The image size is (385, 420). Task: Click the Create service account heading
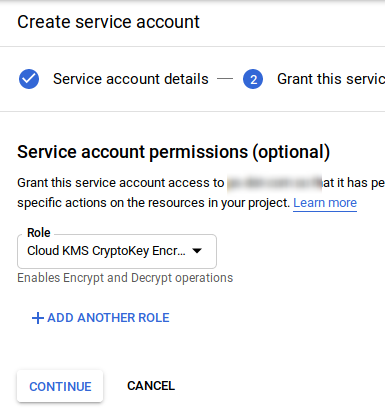pos(108,22)
